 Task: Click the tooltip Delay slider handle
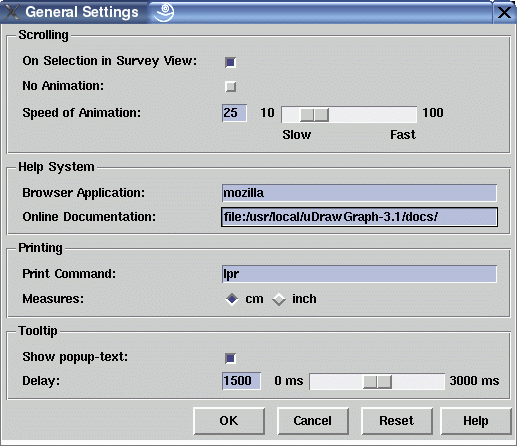[377, 382]
